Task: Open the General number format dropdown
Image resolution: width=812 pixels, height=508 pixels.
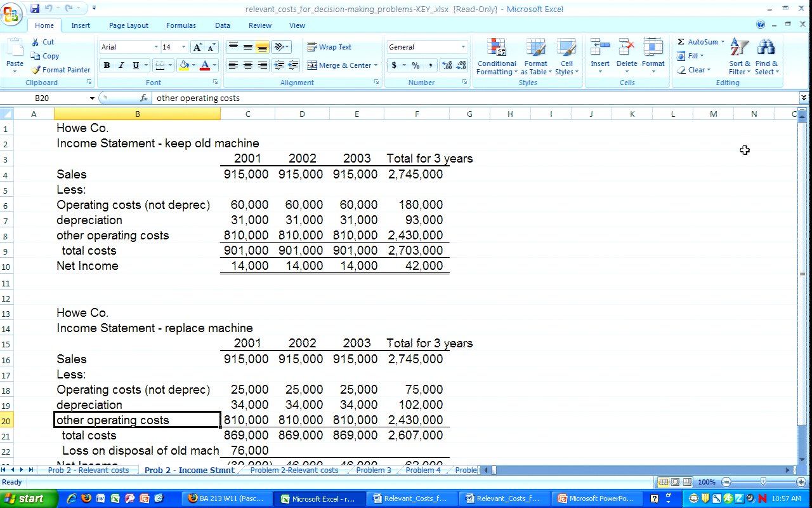Action: pyautogui.click(x=462, y=47)
